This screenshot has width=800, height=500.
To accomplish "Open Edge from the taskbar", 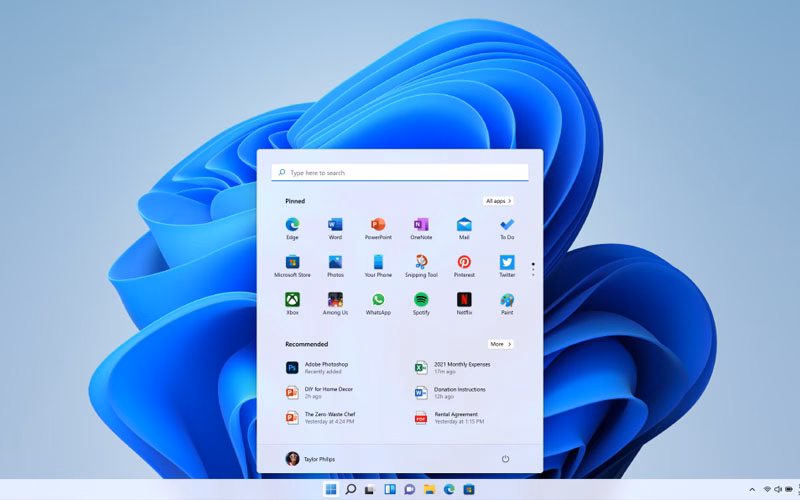I will (x=449, y=489).
